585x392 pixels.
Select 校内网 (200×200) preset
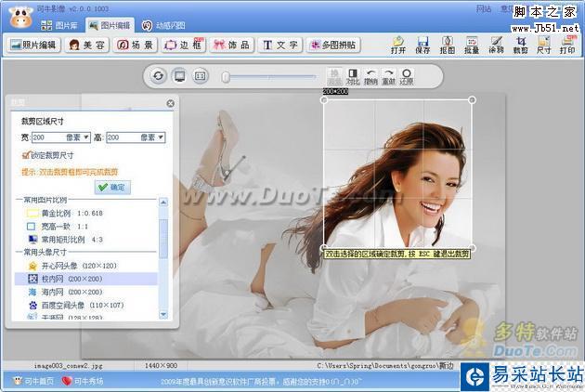pos(85,279)
